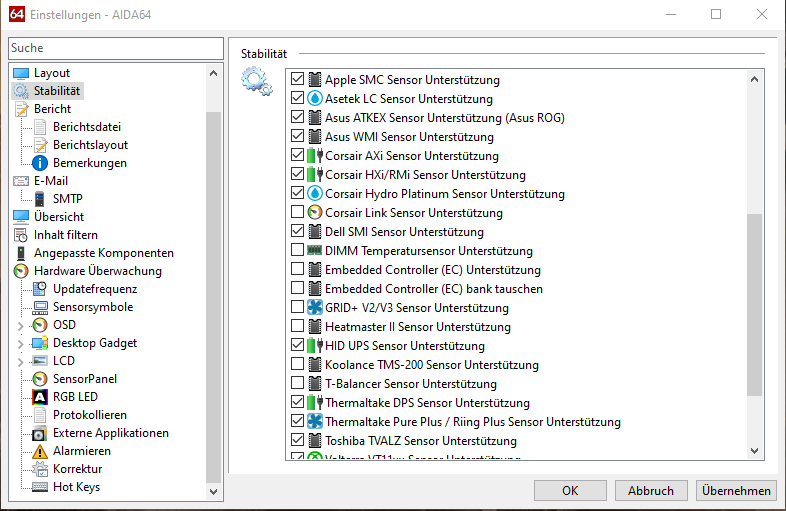Screen dimensions: 786x511
Task: Apply changes with Übernehmen button
Action: 736,490
